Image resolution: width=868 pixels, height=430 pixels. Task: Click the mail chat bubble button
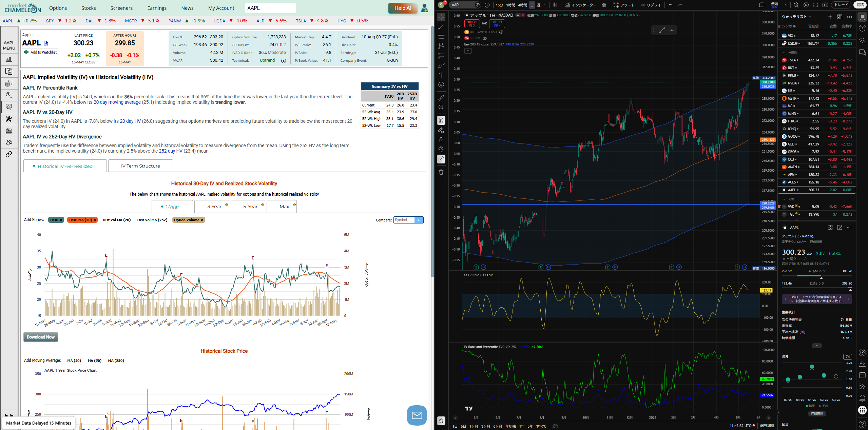[417, 415]
